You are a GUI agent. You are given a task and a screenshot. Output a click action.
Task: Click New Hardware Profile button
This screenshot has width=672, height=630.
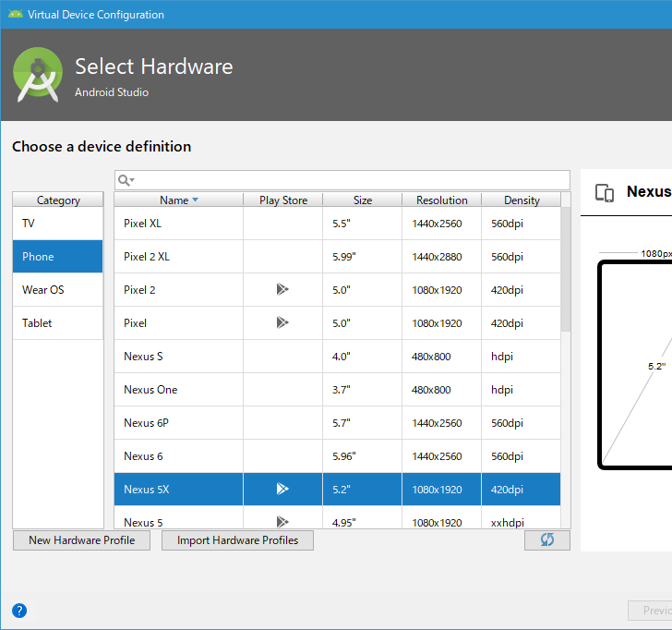pyautogui.click(x=82, y=540)
